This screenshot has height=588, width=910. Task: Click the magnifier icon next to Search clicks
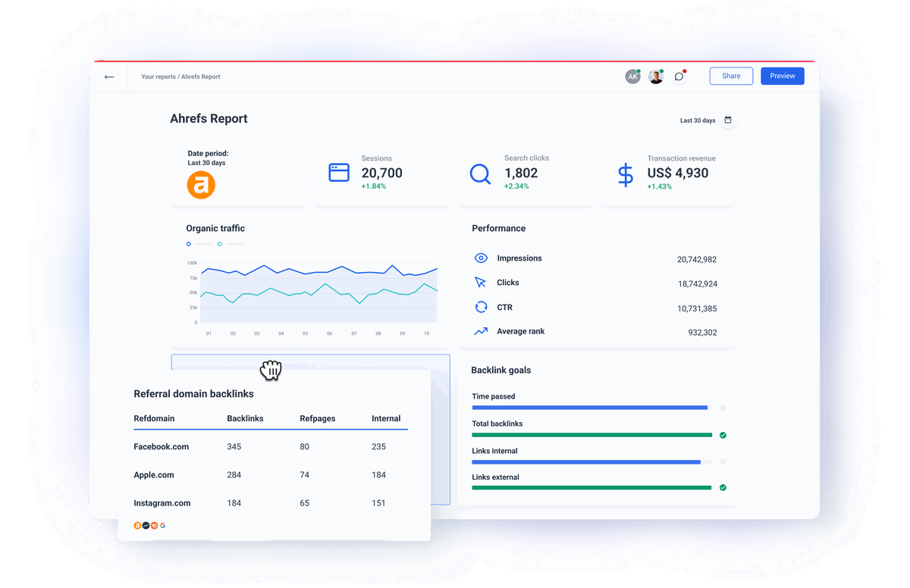480,174
